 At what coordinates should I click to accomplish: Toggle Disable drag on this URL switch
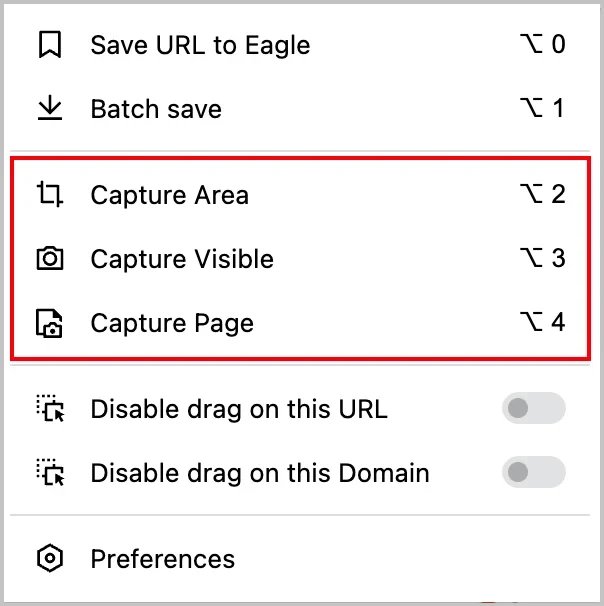click(534, 408)
